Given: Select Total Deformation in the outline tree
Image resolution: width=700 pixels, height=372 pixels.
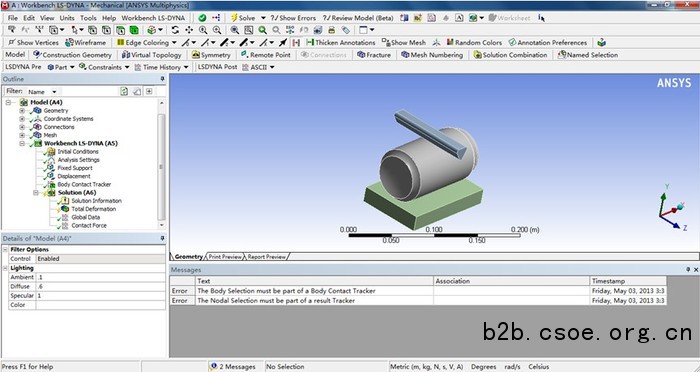Looking at the screenshot, I should pyautogui.click(x=93, y=209).
